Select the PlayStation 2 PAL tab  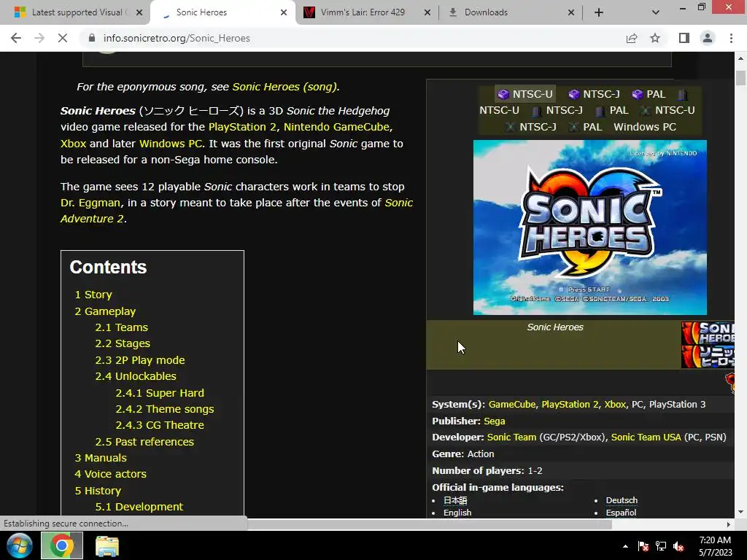click(612, 111)
